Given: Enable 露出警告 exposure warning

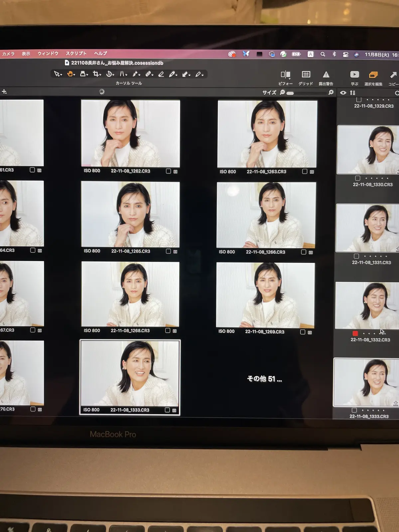Looking at the screenshot, I should pyautogui.click(x=326, y=78).
